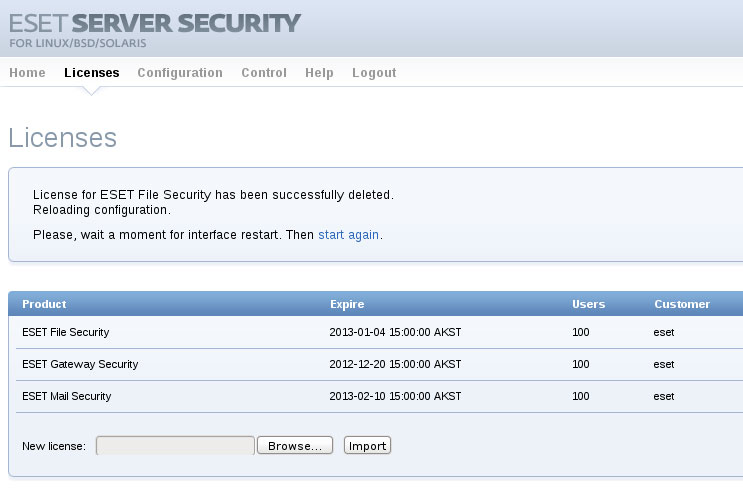Go to the Home menu item

coord(27,73)
